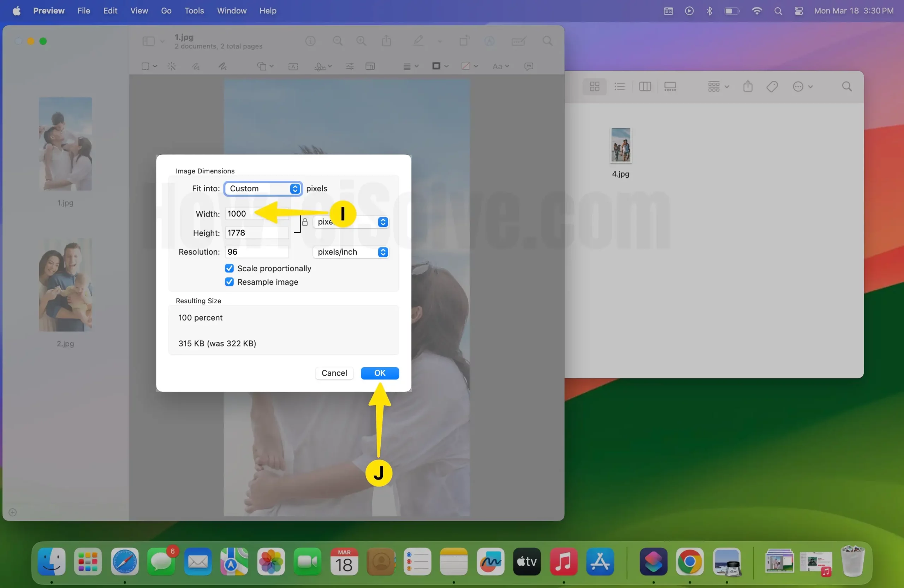Click the Finder window search icon
This screenshot has width=904, height=588.
[847, 87]
